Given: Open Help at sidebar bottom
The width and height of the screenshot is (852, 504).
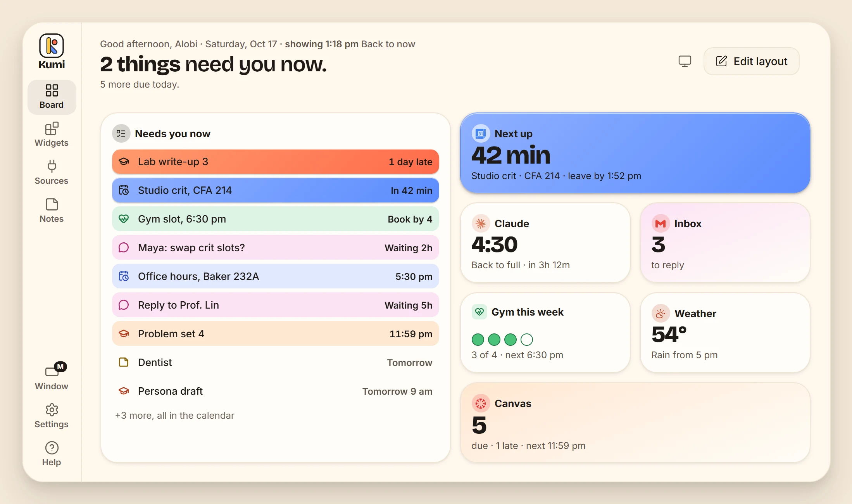Looking at the screenshot, I should click(x=52, y=454).
